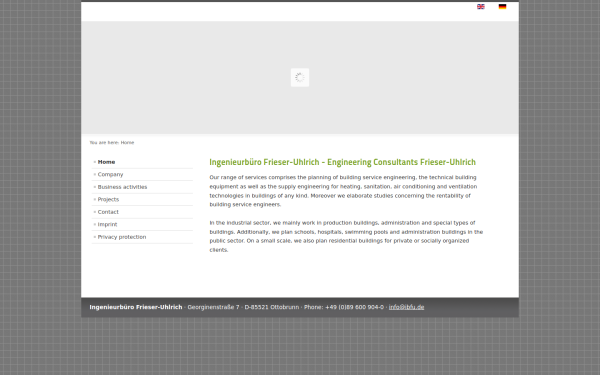Click the paragraph starting 'Our range of services'
The width and height of the screenshot is (600, 375).
coord(343,191)
